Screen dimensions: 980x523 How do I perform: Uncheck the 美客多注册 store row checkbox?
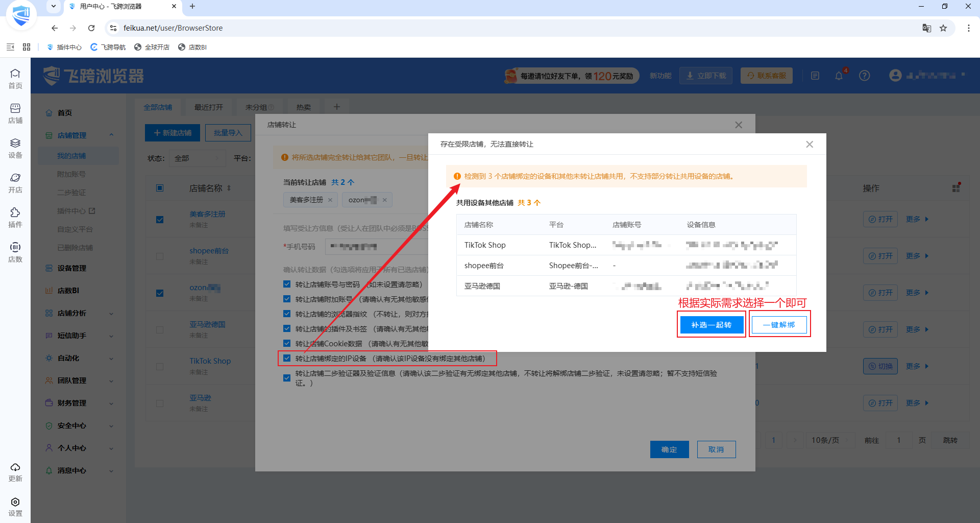click(x=160, y=220)
